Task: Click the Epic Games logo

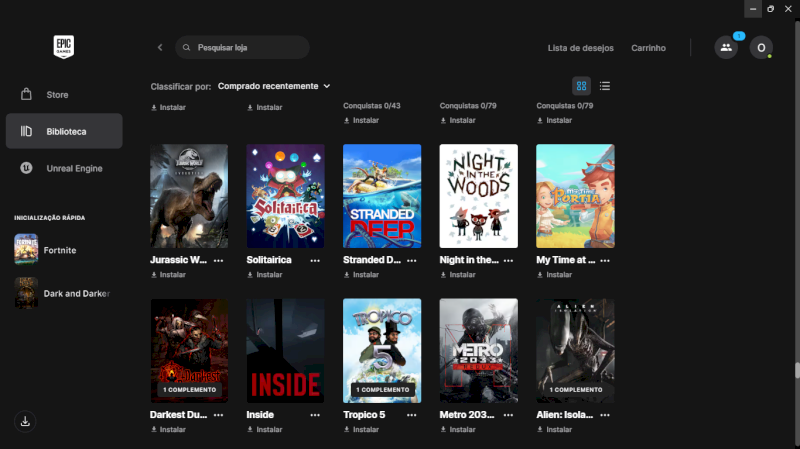Action: pos(64,47)
